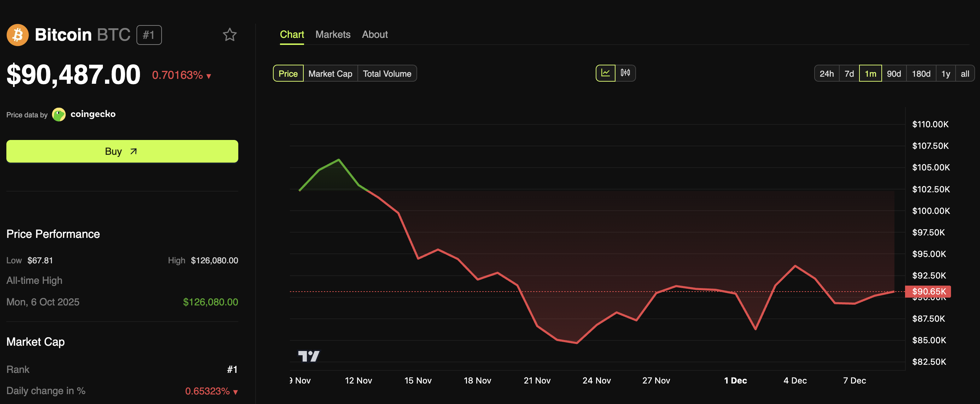The image size is (980, 404).
Task: Switch to candlestick chart view
Action: [x=626, y=73]
